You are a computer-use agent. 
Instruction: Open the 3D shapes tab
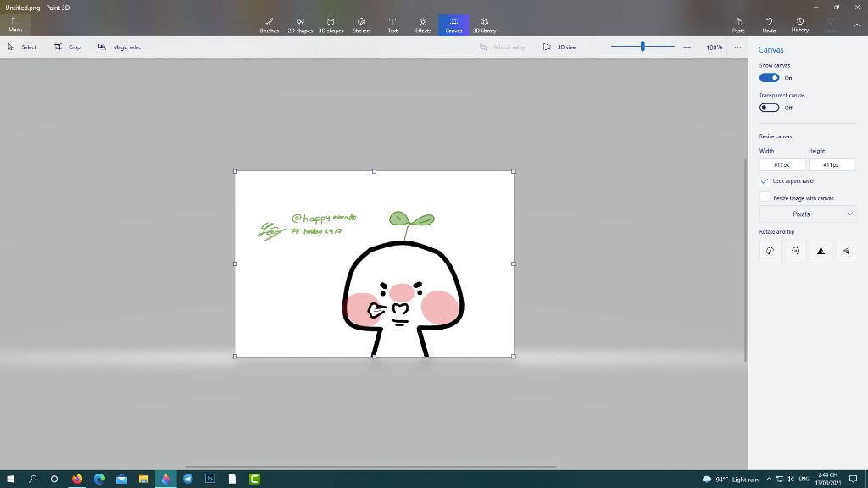coord(331,25)
